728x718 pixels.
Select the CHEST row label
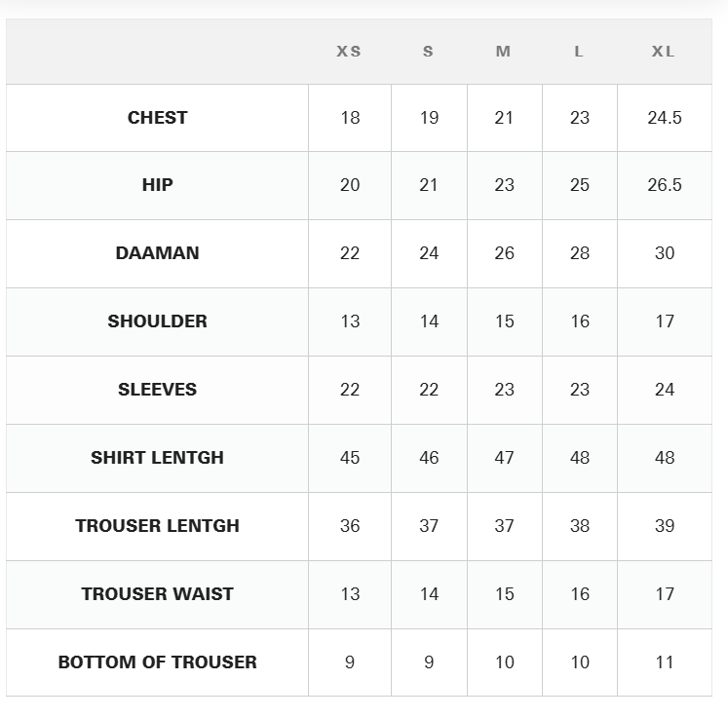click(x=158, y=118)
